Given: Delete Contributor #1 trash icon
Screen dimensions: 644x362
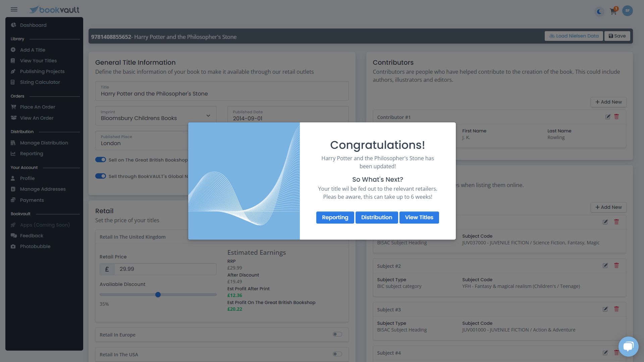Looking at the screenshot, I should point(616,117).
